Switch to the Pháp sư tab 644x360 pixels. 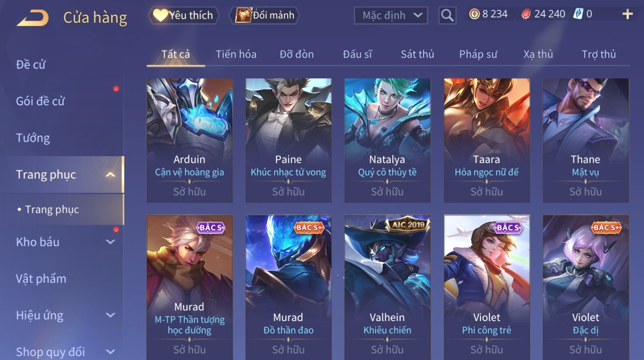point(478,54)
